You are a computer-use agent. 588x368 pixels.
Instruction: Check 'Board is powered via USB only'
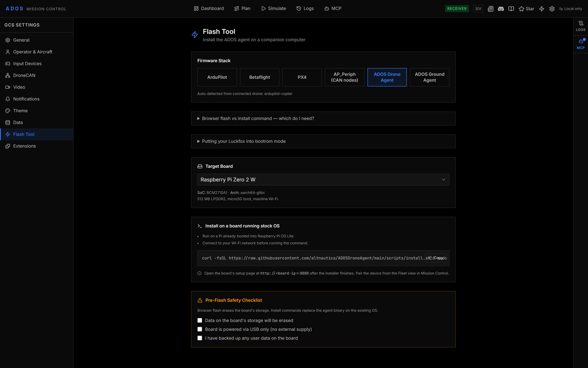[x=200, y=329]
